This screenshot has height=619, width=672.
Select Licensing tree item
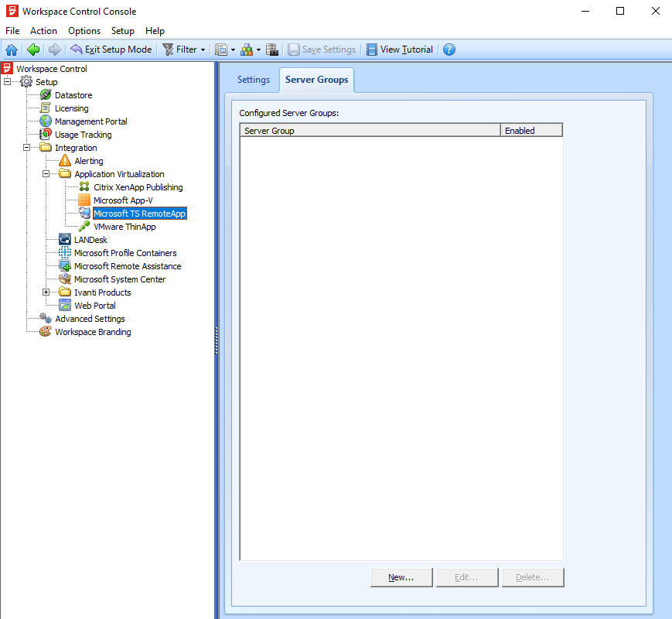tap(72, 108)
